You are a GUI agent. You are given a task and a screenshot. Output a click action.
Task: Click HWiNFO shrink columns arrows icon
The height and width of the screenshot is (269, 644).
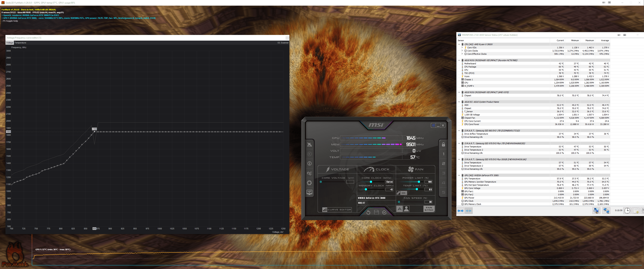[469, 211]
